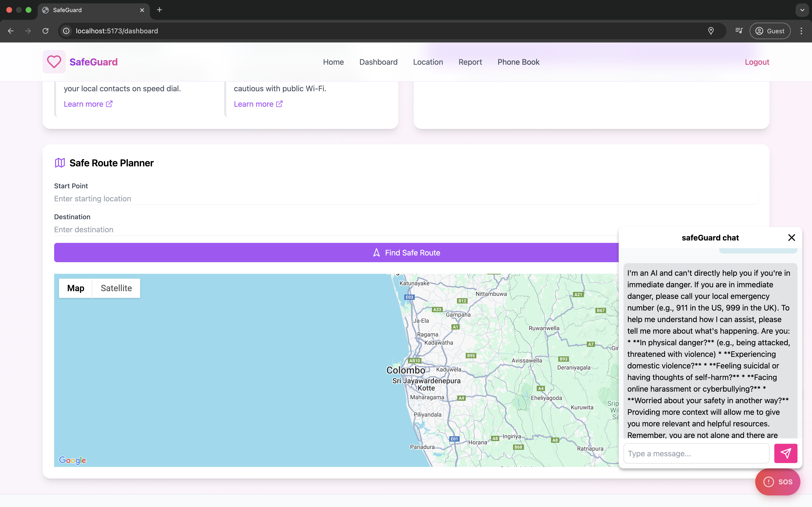Click the chat message input box
Screen dimensions: 812x507
(x=696, y=453)
